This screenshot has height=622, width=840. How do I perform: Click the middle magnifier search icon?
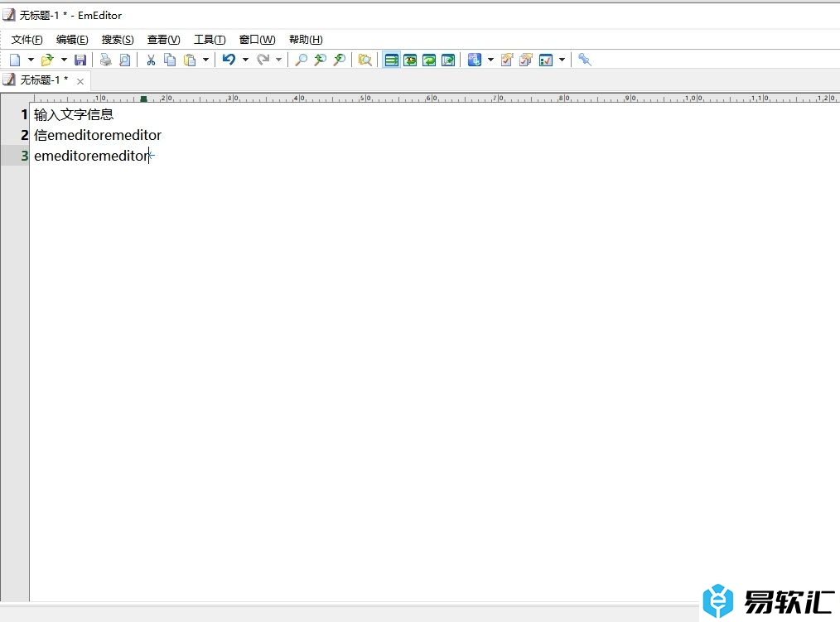(321, 60)
